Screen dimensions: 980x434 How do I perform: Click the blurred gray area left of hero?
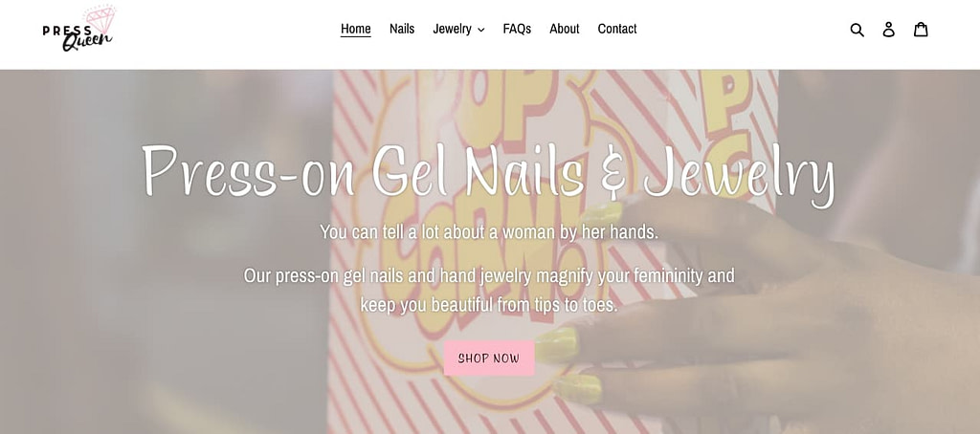[x=163, y=250]
